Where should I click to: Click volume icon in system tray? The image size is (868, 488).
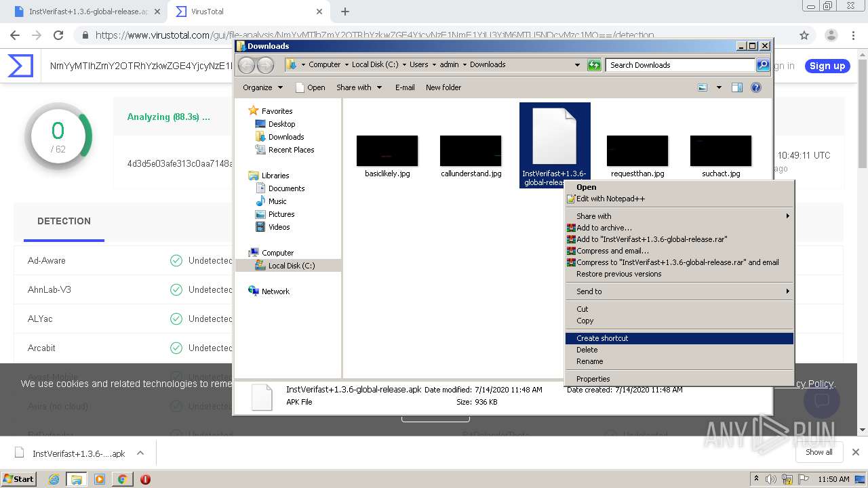(x=771, y=479)
